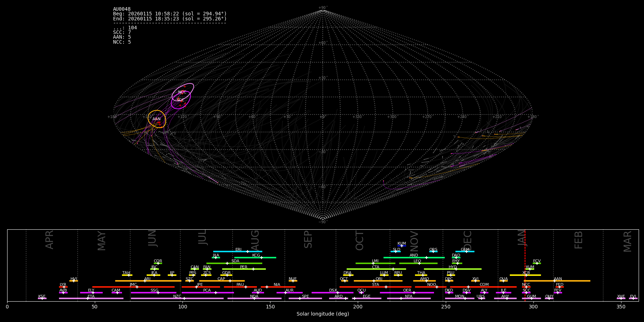
Task: Click the KUM shower label
Action: pyautogui.click(x=402, y=244)
